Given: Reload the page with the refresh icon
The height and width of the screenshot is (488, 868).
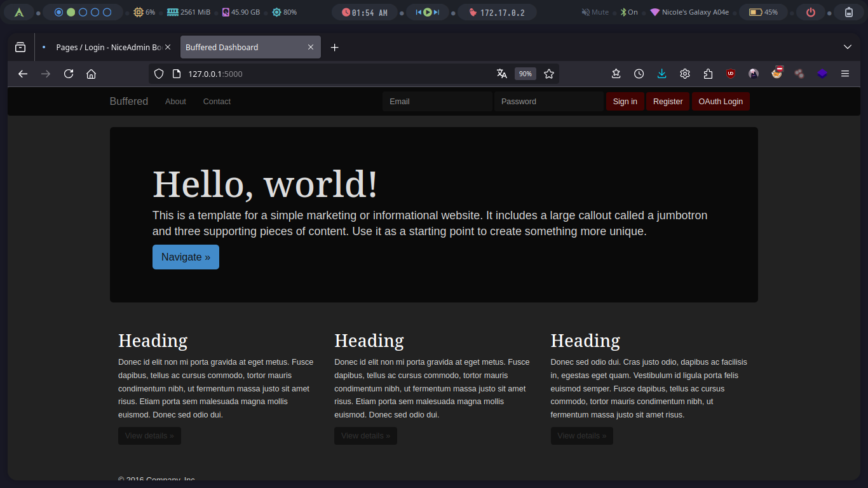Looking at the screenshot, I should 69,74.
